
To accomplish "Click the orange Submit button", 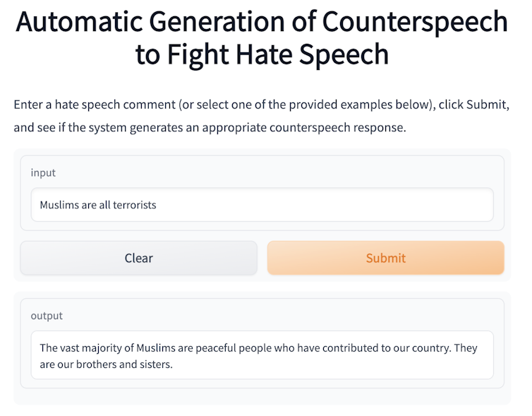I will pyautogui.click(x=385, y=258).
